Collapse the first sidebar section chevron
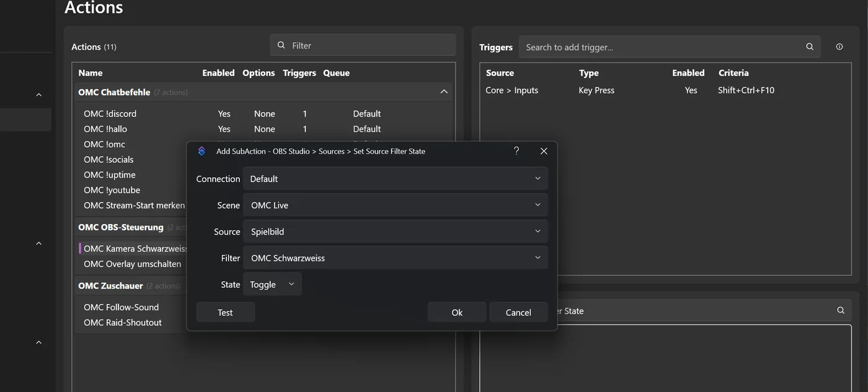Screen dimensions: 868x392 pyautogui.click(x=38, y=95)
